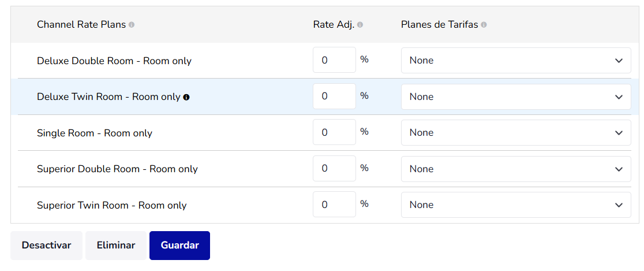Open Deluxe Double Room rate plan dropdown
The height and width of the screenshot is (271, 644).
[516, 61]
